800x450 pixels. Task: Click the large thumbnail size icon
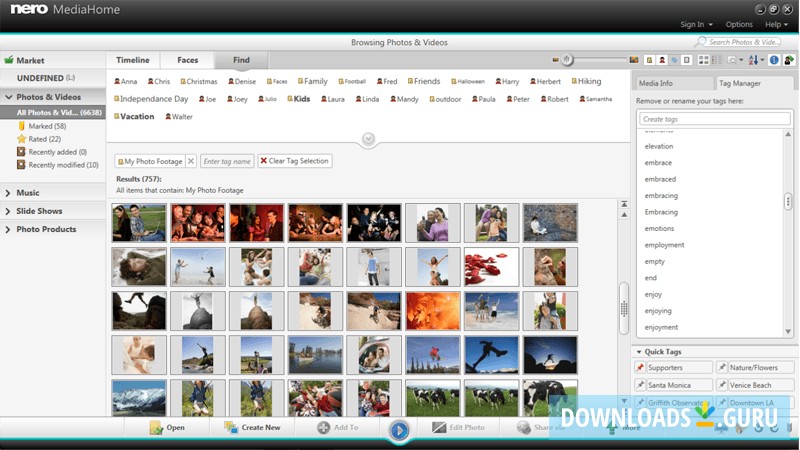click(634, 60)
